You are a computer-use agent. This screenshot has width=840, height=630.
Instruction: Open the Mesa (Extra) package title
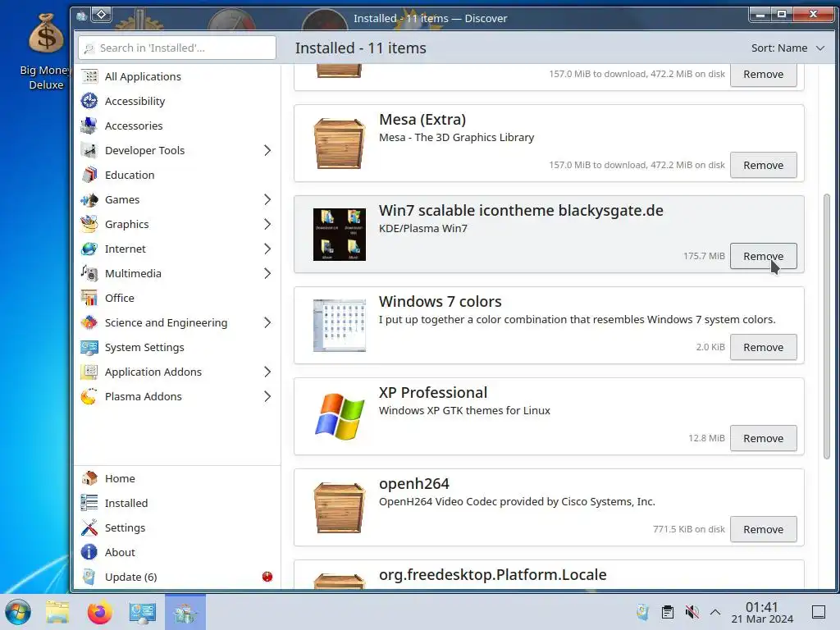(422, 120)
